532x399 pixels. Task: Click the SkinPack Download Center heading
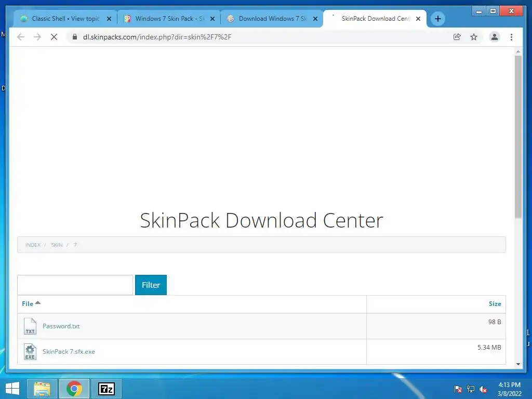pos(262,220)
